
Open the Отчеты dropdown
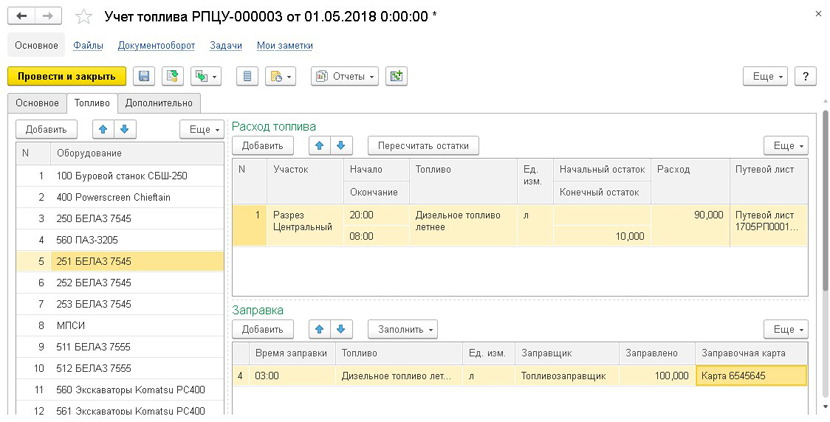345,76
